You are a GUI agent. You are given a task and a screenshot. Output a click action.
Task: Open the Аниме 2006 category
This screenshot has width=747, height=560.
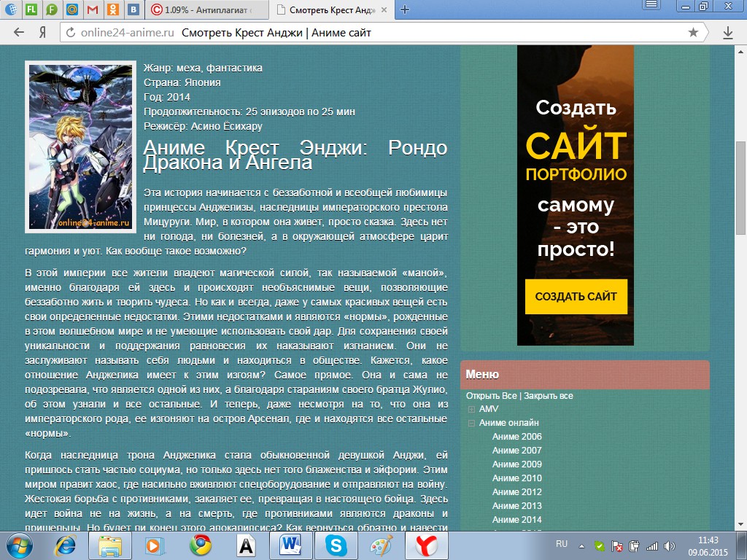[517, 436]
